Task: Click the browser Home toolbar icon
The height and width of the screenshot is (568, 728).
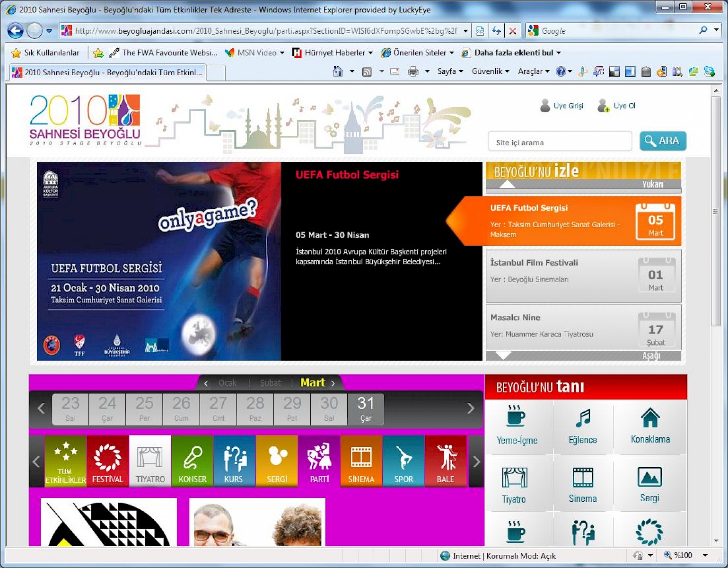Action: [x=338, y=71]
